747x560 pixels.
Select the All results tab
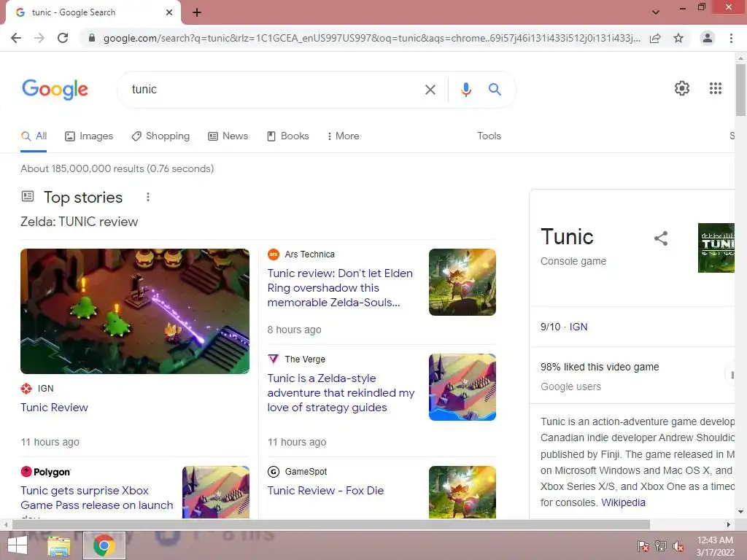[34, 136]
